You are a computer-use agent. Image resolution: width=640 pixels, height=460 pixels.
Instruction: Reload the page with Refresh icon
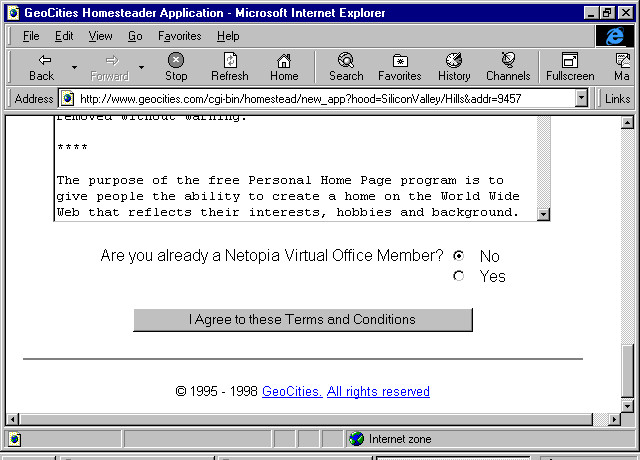(x=230, y=60)
